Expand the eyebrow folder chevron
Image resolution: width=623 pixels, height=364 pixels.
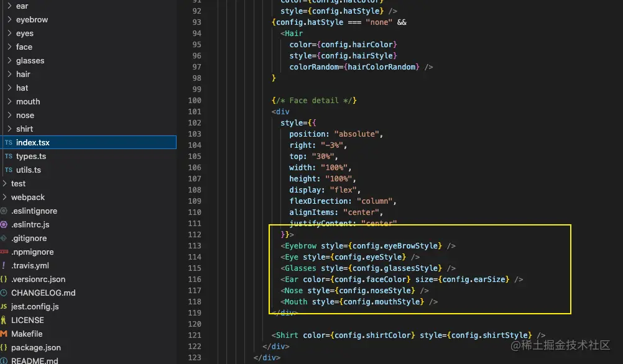tap(9, 19)
